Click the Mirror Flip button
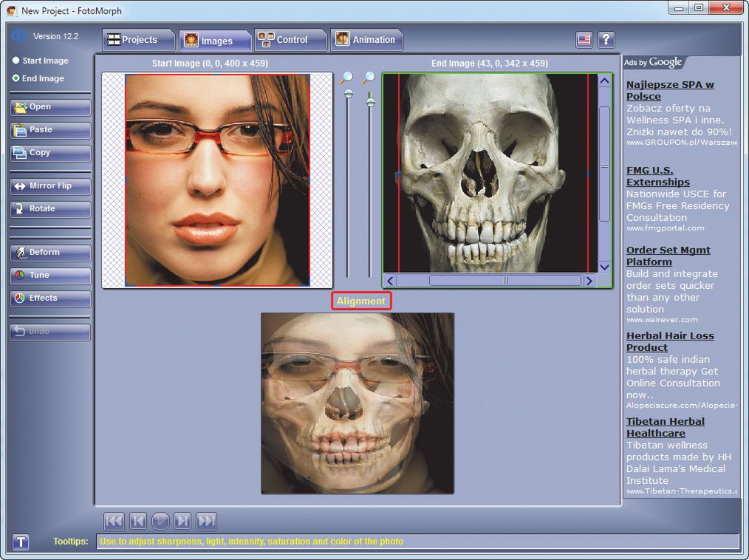This screenshot has width=749, height=560. (x=50, y=186)
